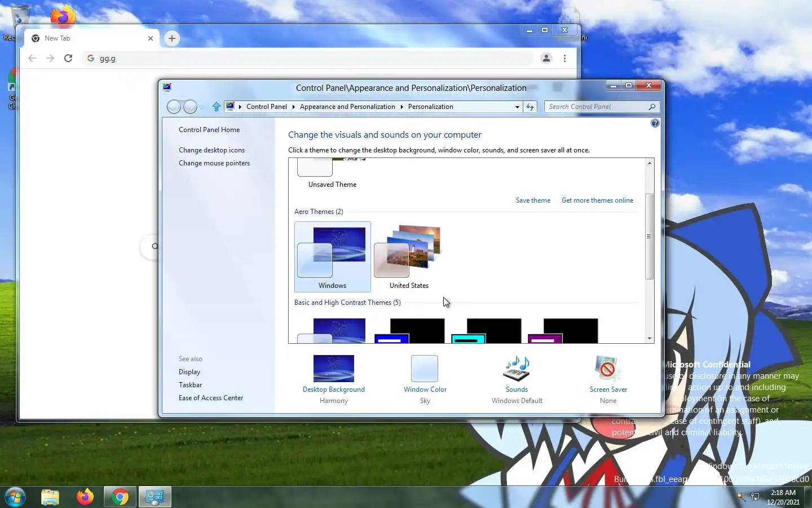Open the address bar history dropdown arrow
Viewport: 812px width, 508px height.
click(x=517, y=107)
